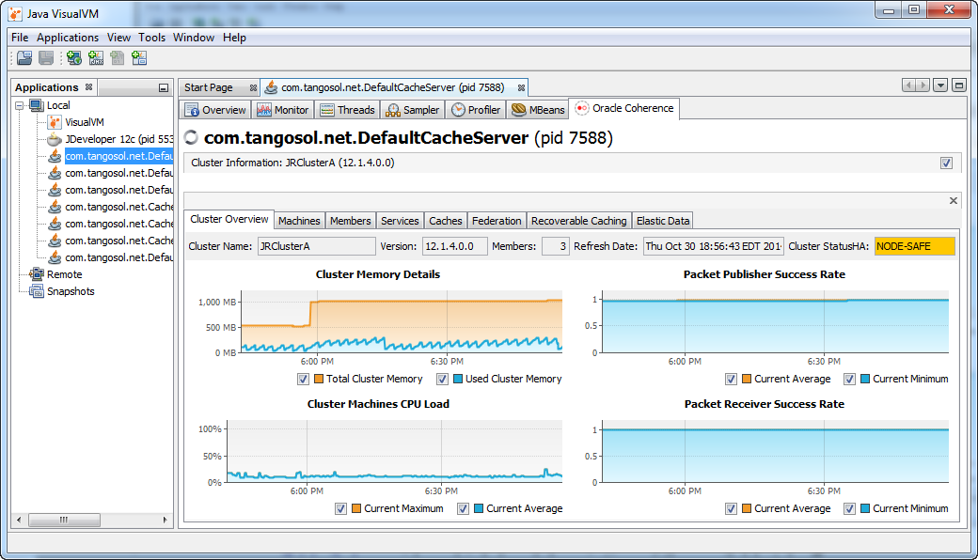Close the Start Page tab
Screen dimensions: 978x560
[x=253, y=87]
